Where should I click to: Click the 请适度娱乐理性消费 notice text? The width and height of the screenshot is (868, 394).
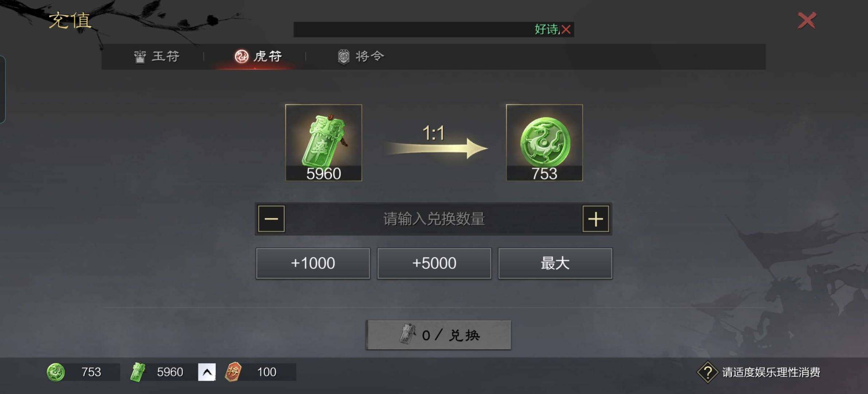(771, 372)
